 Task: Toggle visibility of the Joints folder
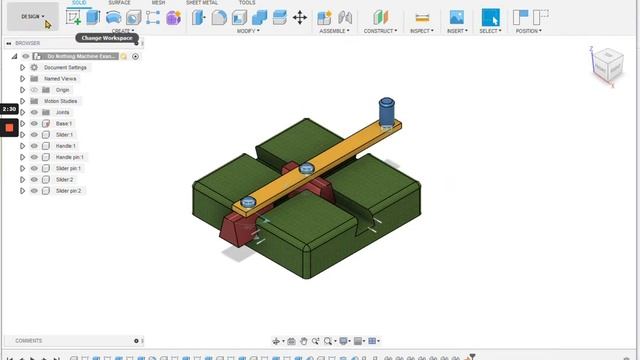pyautogui.click(x=34, y=112)
